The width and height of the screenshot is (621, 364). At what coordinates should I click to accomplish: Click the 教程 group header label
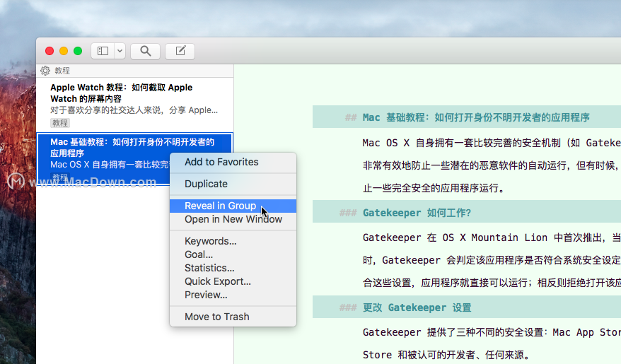(62, 71)
